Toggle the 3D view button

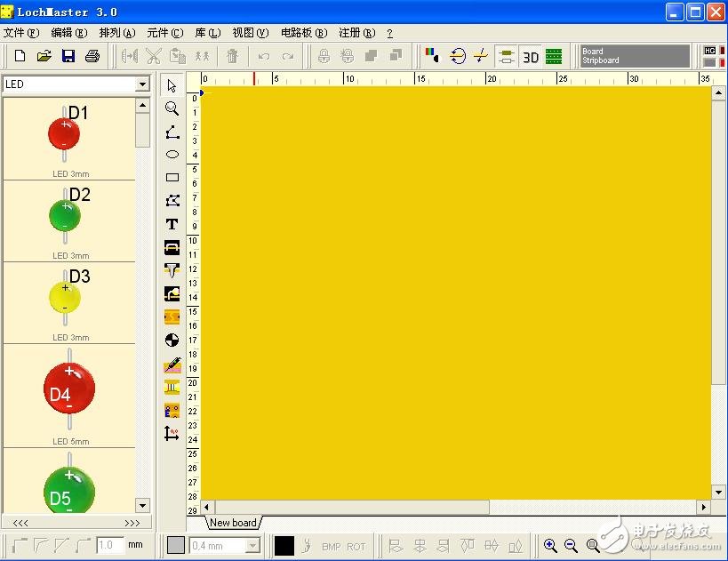click(531, 57)
